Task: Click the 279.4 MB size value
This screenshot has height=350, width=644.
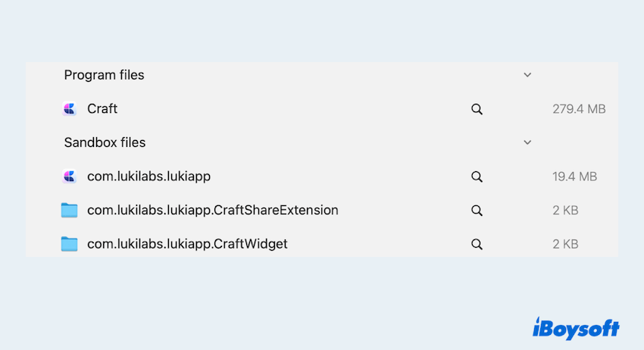Action: (x=579, y=109)
